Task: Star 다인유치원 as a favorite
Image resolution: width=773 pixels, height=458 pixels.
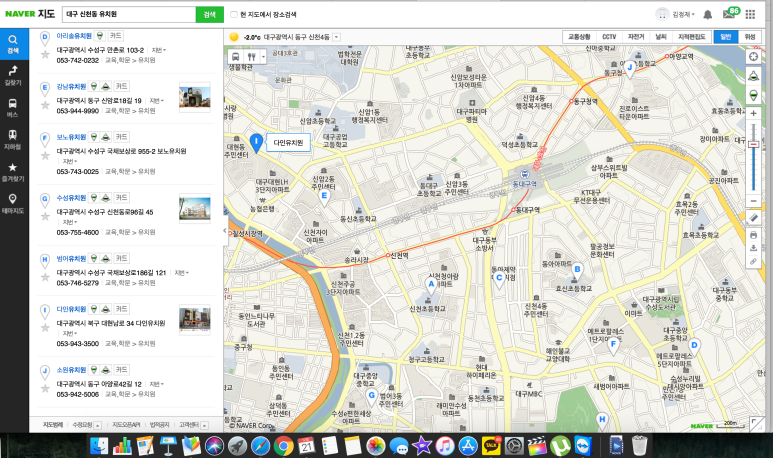Action: pos(45,328)
